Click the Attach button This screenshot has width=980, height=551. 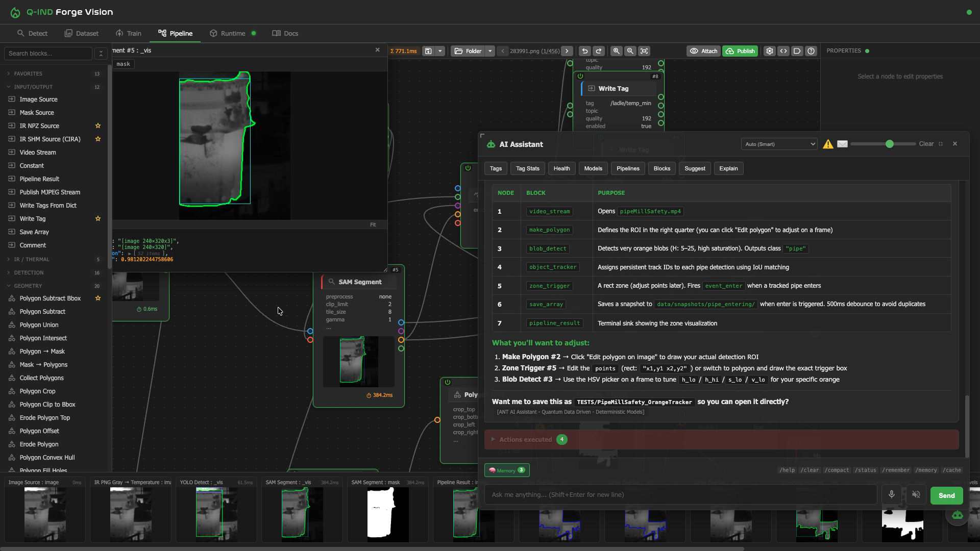tap(703, 51)
